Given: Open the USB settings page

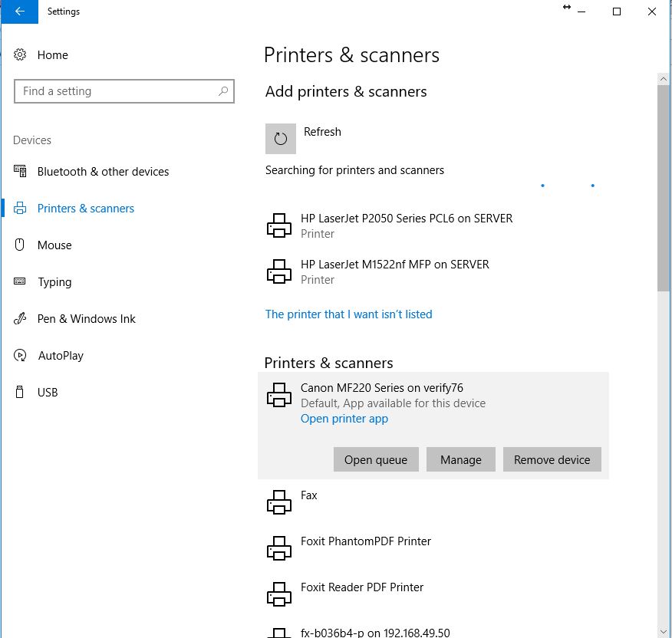Looking at the screenshot, I should pos(48,393).
